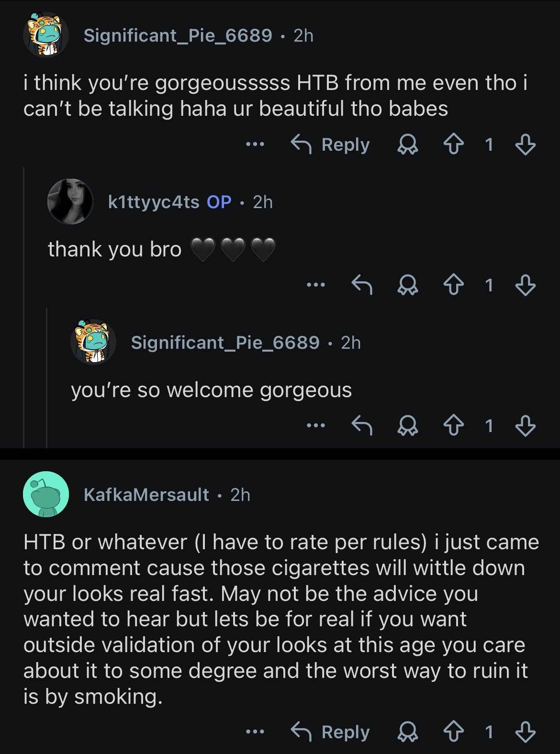This screenshot has height=754, width=560.
Task: Downvote you're so welcome gorgeous comment
Action: [525, 425]
